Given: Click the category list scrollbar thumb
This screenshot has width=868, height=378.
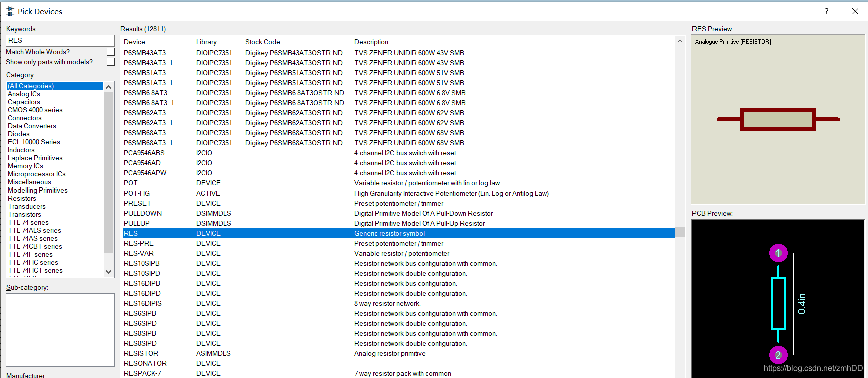Looking at the screenshot, I should 108,172.
